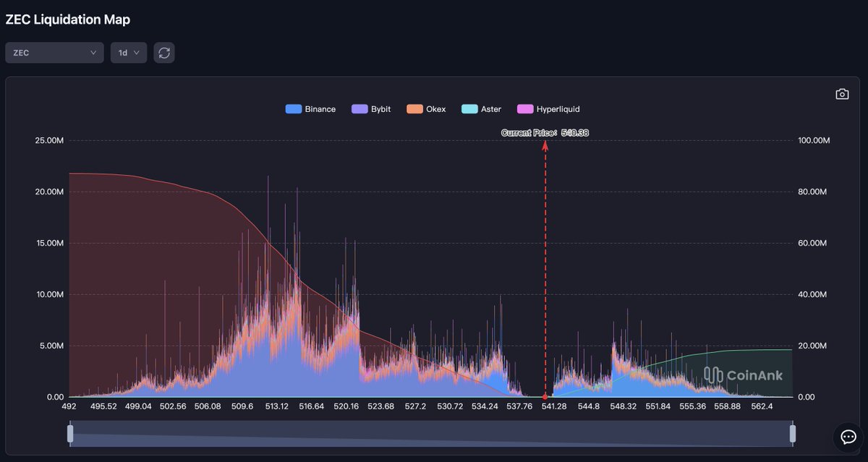Click the red current price marker dot
The image size is (868, 462).
[545, 397]
